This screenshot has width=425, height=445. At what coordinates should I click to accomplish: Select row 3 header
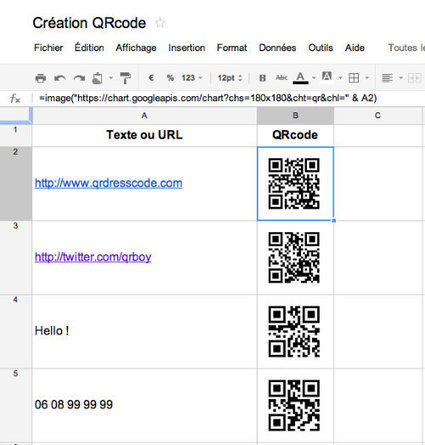16,257
